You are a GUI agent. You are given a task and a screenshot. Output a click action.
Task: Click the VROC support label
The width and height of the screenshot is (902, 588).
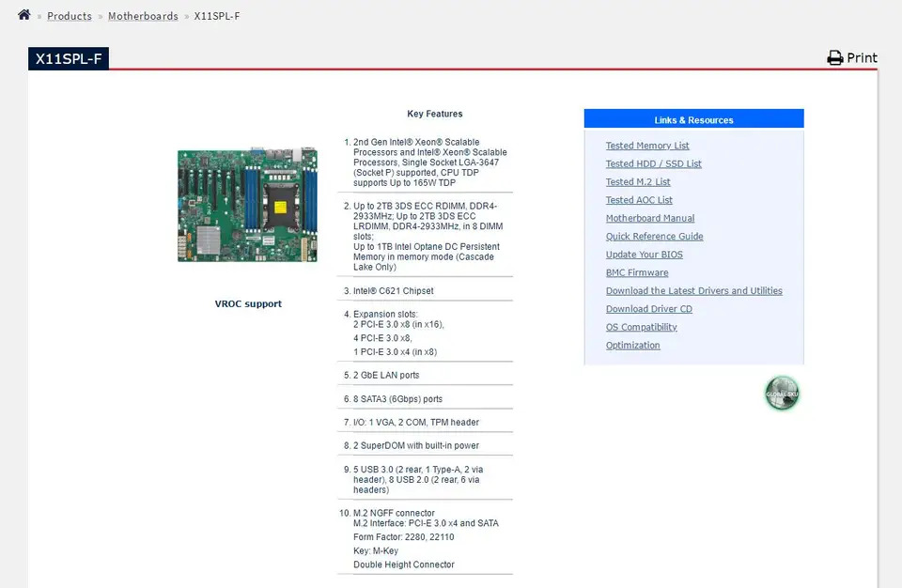[248, 303]
